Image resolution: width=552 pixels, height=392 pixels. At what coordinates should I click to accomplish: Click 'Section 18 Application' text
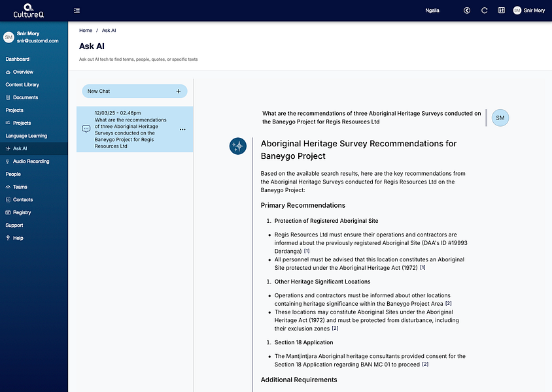tap(303, 342)
